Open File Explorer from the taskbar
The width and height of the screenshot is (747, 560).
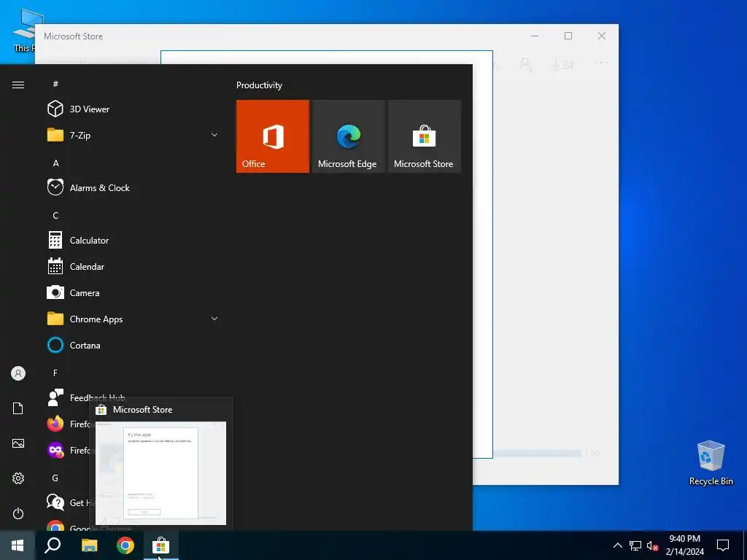[89, 545]
